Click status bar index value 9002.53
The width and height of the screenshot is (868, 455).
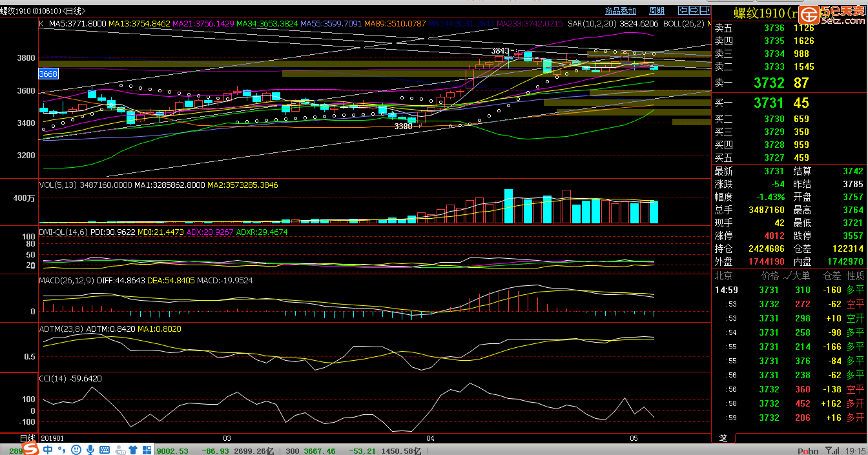point(172,451)
